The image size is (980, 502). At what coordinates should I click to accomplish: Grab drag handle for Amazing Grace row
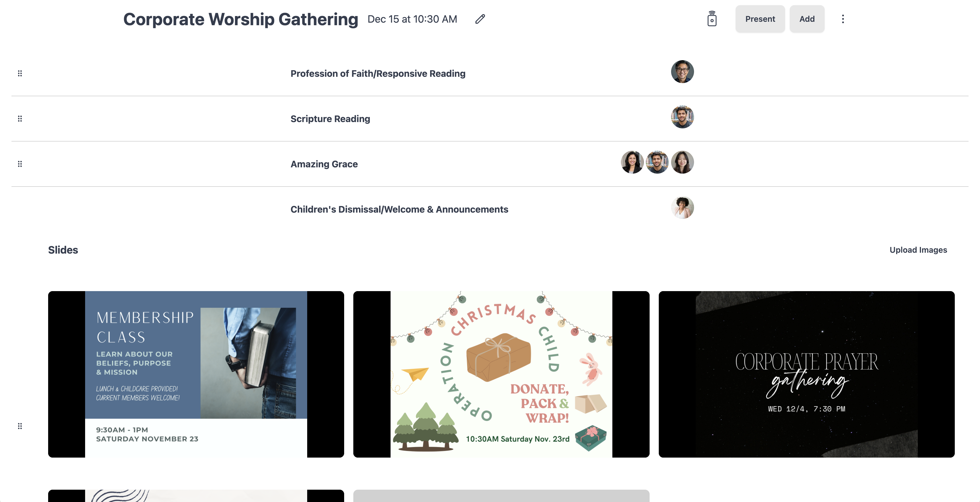point(20,164)
